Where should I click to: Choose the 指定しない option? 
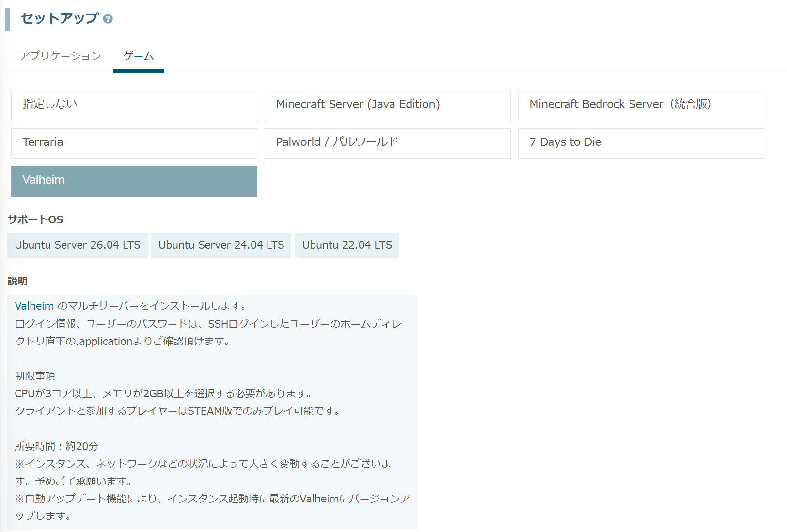point(134,106)
